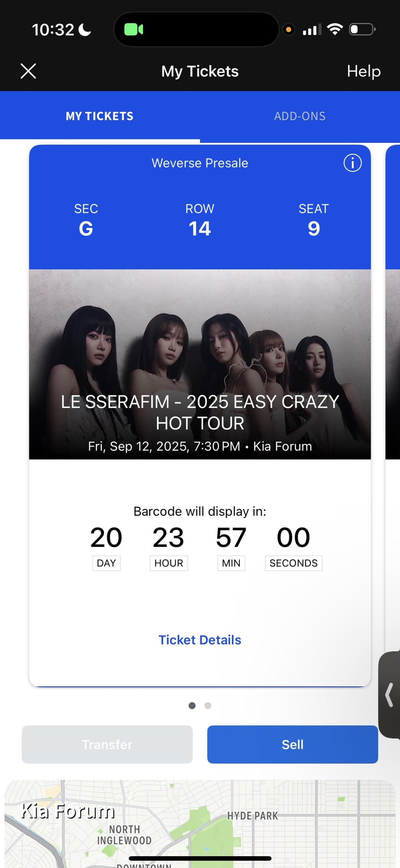Open the Help link
400x868 pixels.
363,71
